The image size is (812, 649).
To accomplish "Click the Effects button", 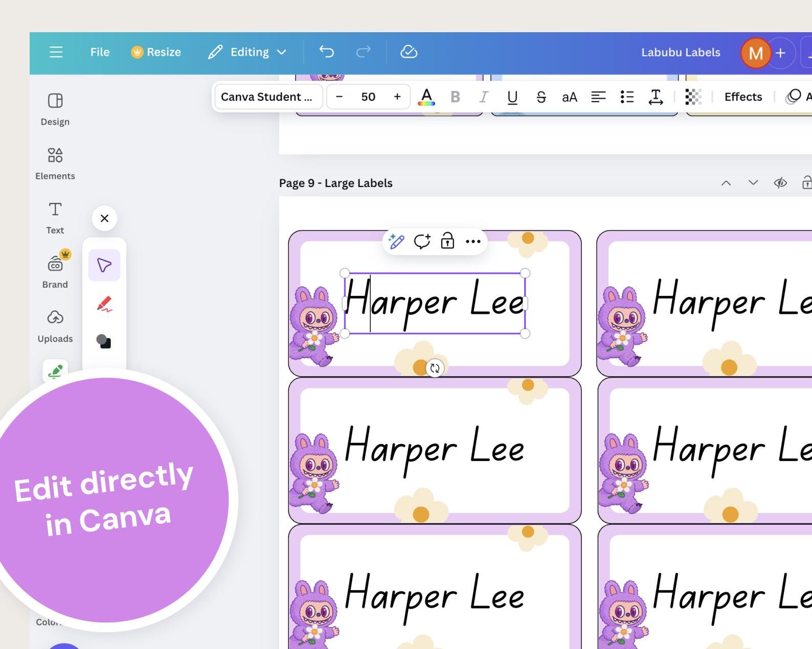I will (743, 97).
